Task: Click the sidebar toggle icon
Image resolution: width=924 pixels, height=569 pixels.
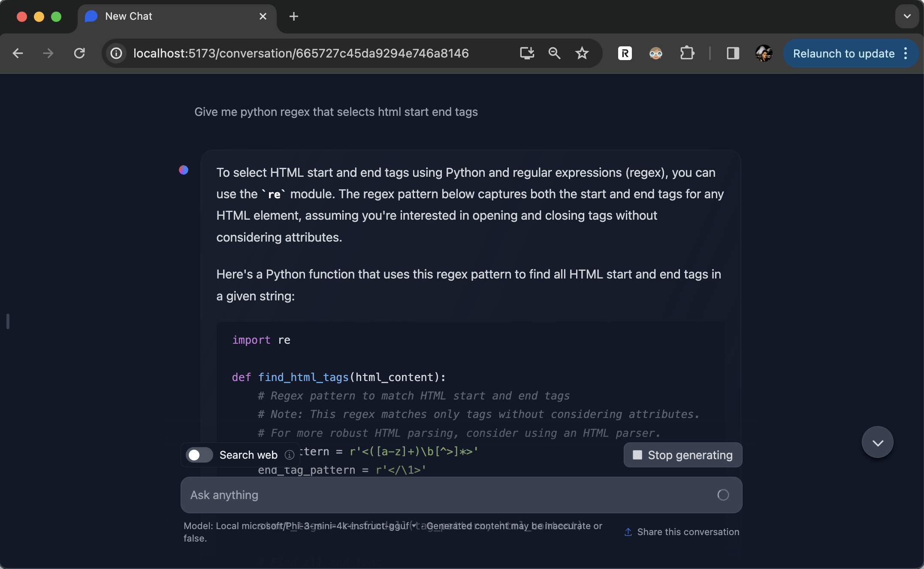Action: coord(733,54)
